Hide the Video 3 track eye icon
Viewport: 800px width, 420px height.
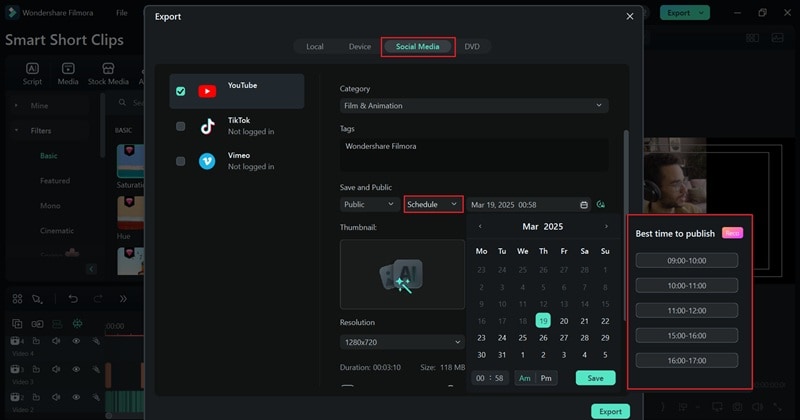tap(76, 369)
